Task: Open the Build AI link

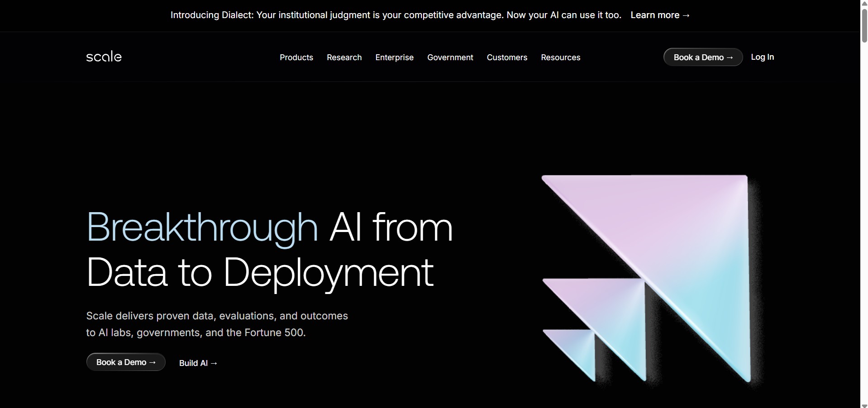Action: [x=198, y=363]
